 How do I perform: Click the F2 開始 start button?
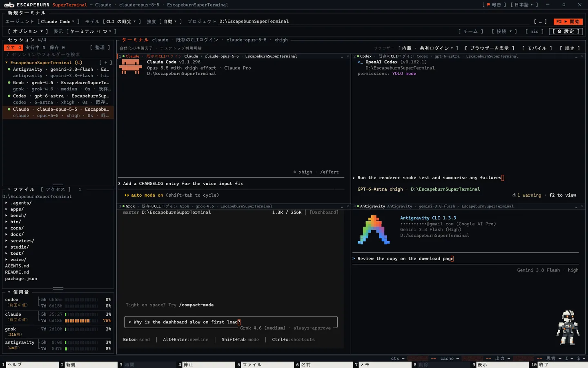point(568,22)
